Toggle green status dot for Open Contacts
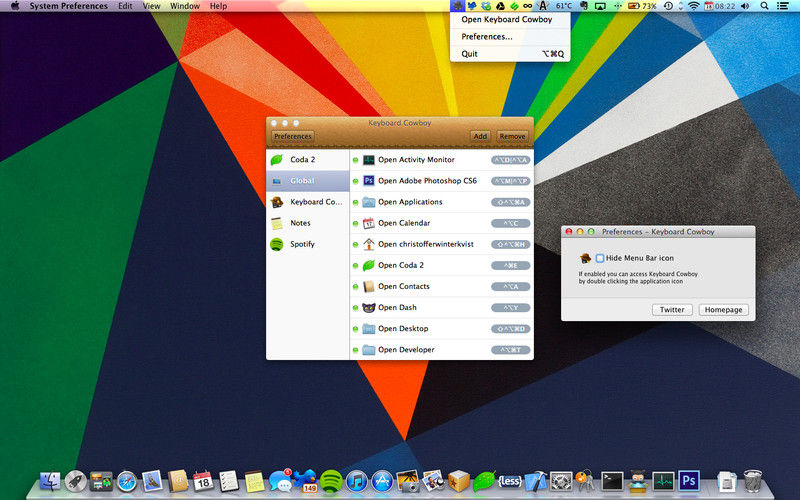The image size is (800, 500). coord(356,287)
